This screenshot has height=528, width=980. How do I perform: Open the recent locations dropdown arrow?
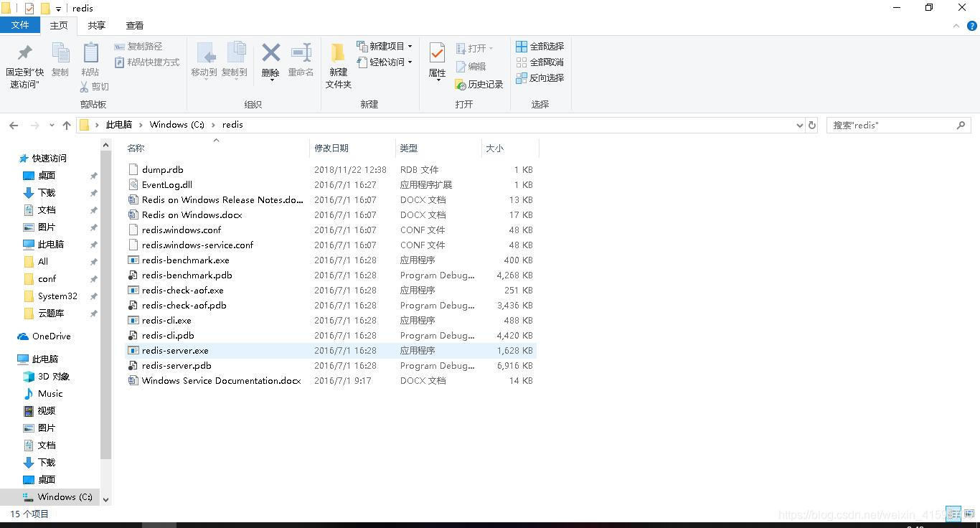tap(52, 125)
